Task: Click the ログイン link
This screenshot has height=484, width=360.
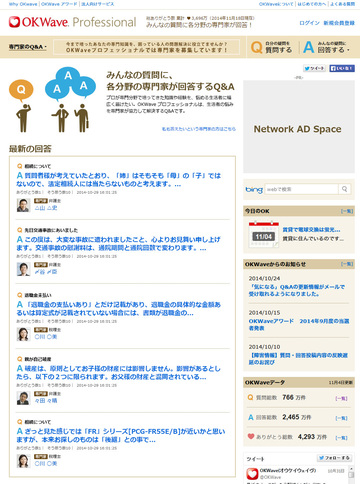Action: tap(309, 23)
